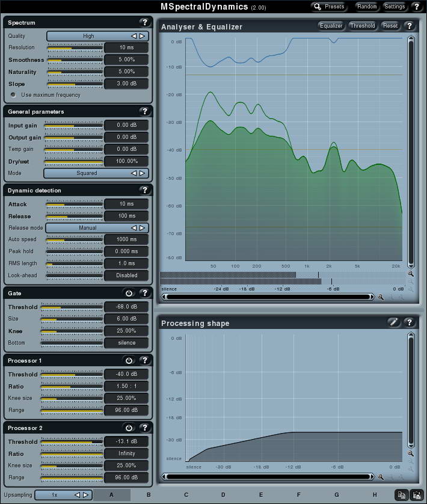The image size is (427, 504).
Task: Select next Quality with right arrow
Action: (142, 36)
